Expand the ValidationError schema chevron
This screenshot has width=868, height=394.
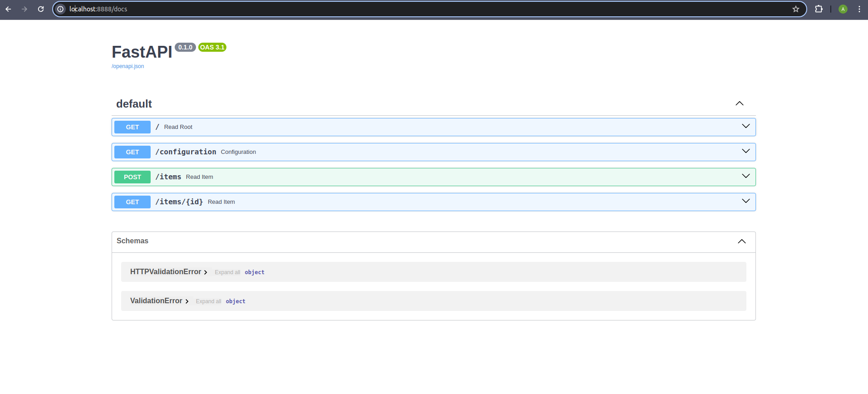pos(187,301)
